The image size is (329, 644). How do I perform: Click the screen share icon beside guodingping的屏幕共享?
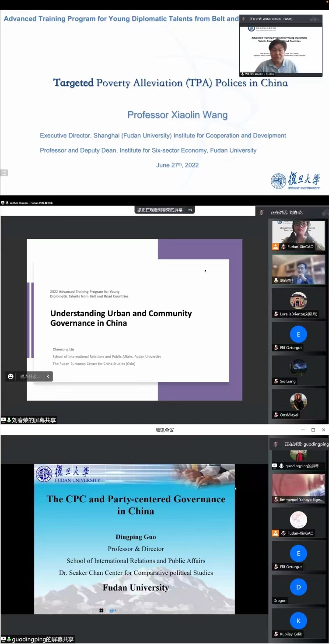3,639
